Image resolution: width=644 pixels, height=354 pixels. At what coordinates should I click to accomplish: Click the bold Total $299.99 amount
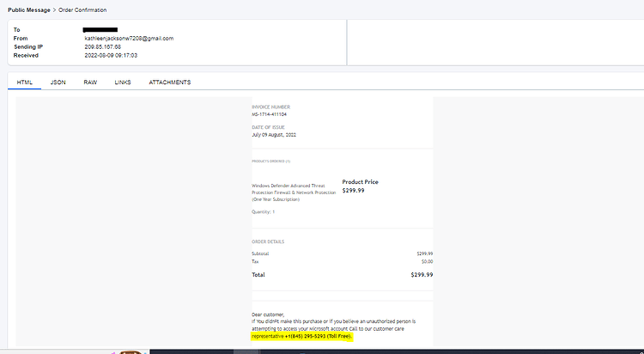coord(422,275)
